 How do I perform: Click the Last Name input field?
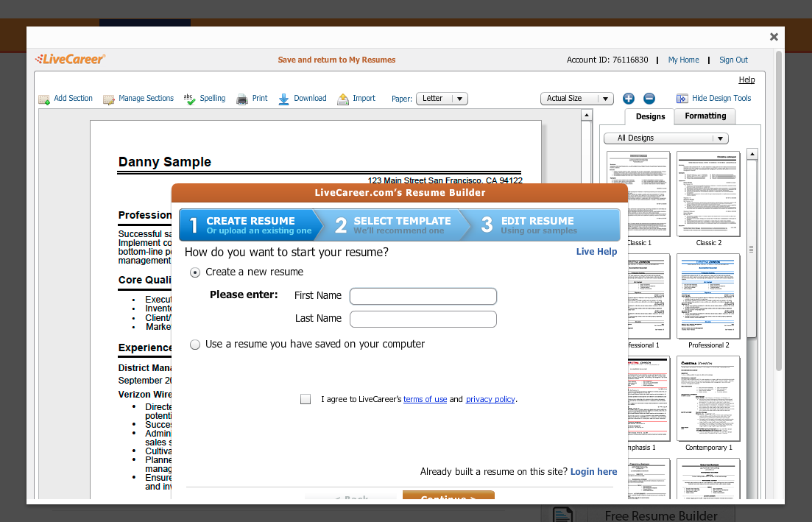423,319
